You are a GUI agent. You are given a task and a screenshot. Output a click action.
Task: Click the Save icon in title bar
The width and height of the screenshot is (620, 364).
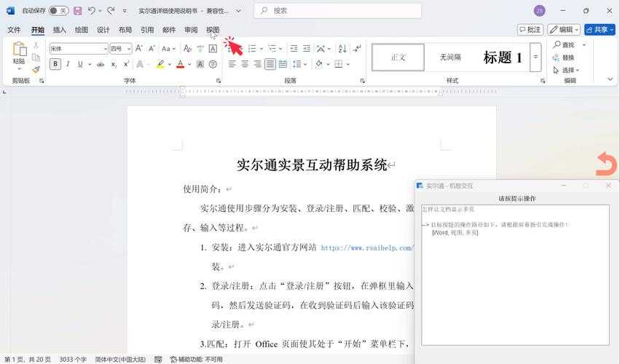point(77,11)
